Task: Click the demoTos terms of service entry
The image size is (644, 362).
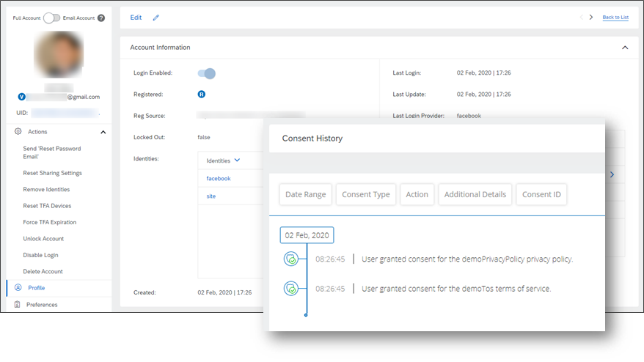Action: pyautogui.click(x=456, y=289)
